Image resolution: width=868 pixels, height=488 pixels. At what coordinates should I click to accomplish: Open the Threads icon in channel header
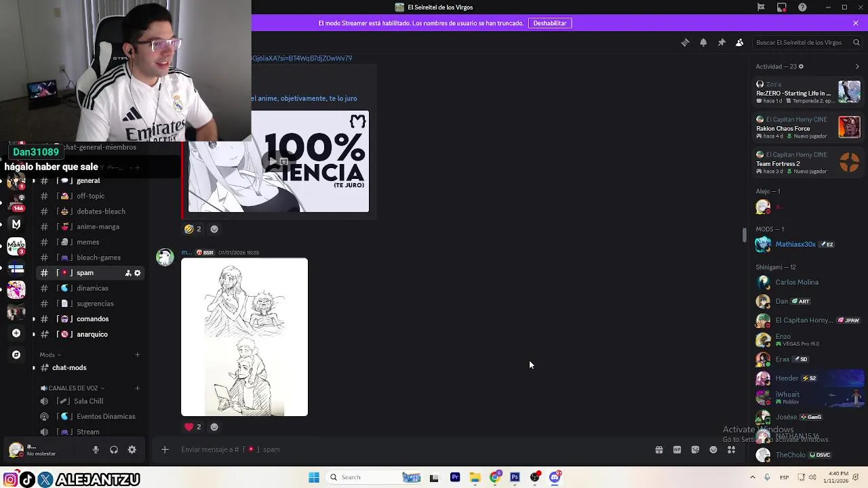pos(685,42)
